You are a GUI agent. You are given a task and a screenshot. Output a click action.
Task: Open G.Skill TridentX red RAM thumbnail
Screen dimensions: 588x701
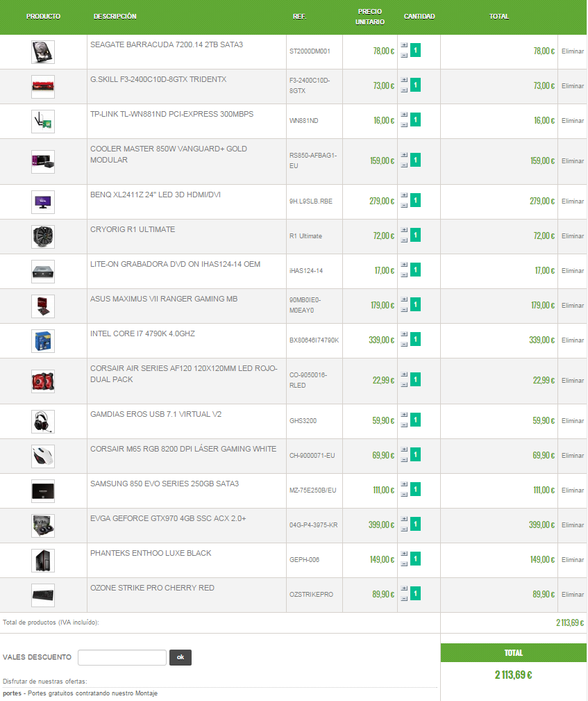click(43, 87)
